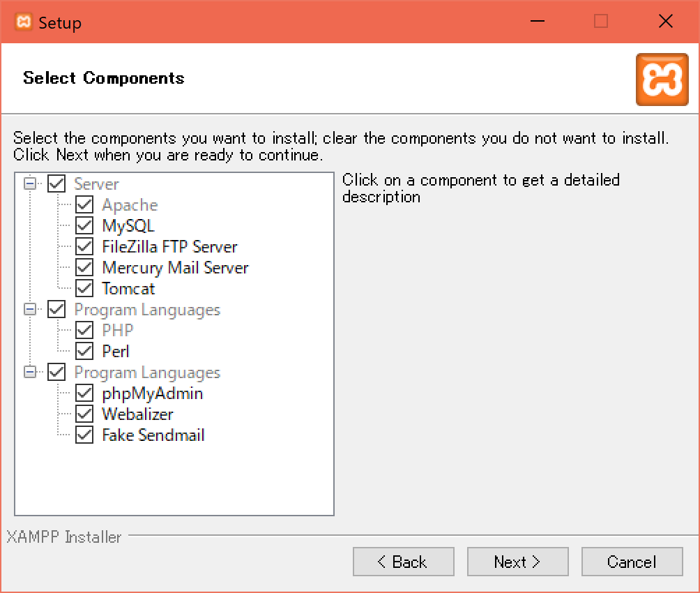
Task: Toggle the checkbox of the group above phpMyAdmin
Action: (x=56, y=372)
